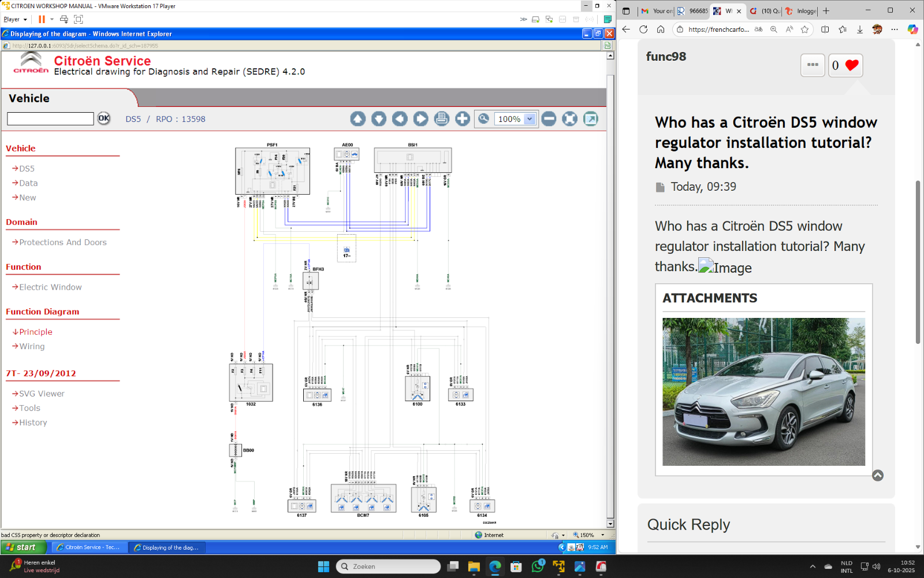Open post options three-dot button
This screenshot has height=578, width=924.
813,65
